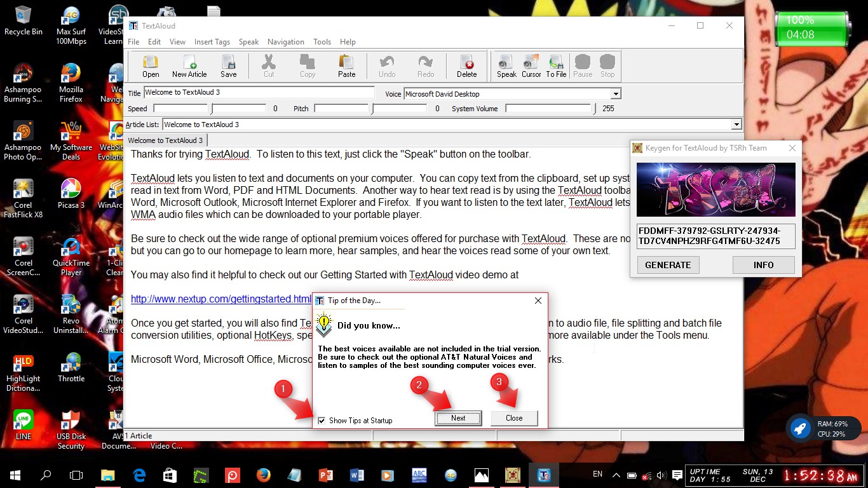
Task: Select the Picasa 3 desktop icon
Action: [71, 194]
